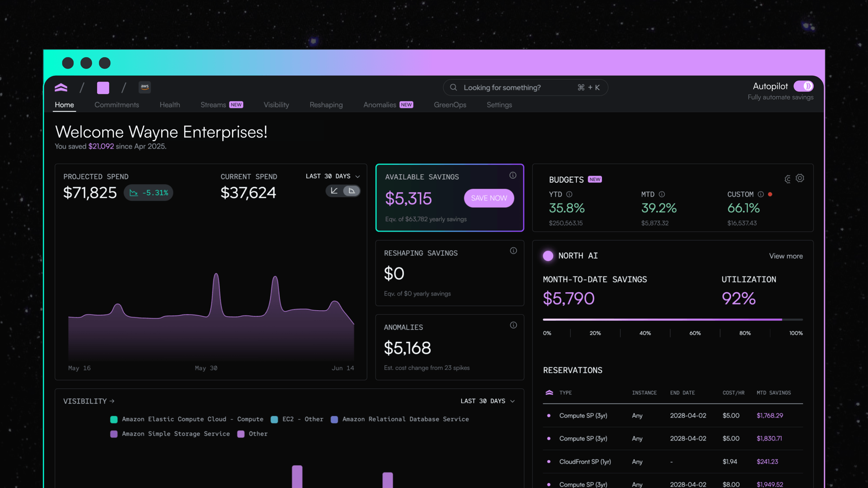The image size is (868, 488).
Task: Click the Visibility arrow icon
Action: [x=112, y=401]
